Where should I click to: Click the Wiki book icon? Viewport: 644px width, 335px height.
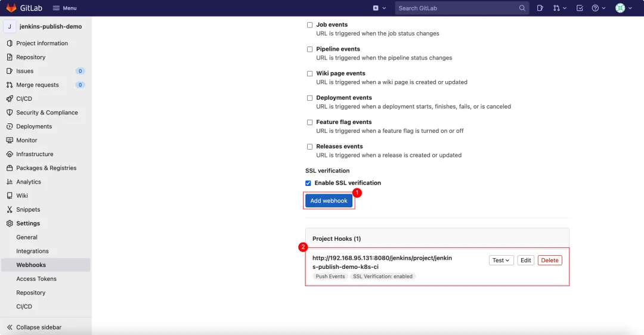(10, 196)
